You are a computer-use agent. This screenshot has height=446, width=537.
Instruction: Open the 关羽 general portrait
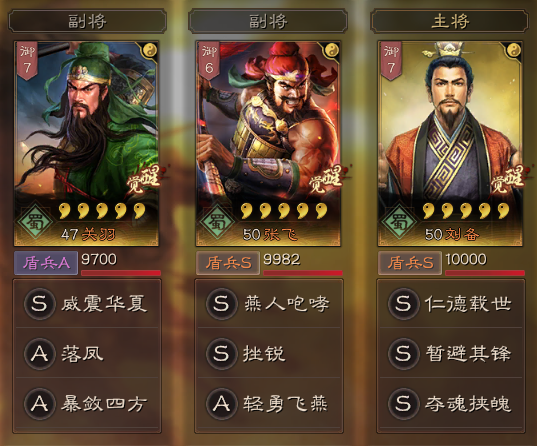86,144
